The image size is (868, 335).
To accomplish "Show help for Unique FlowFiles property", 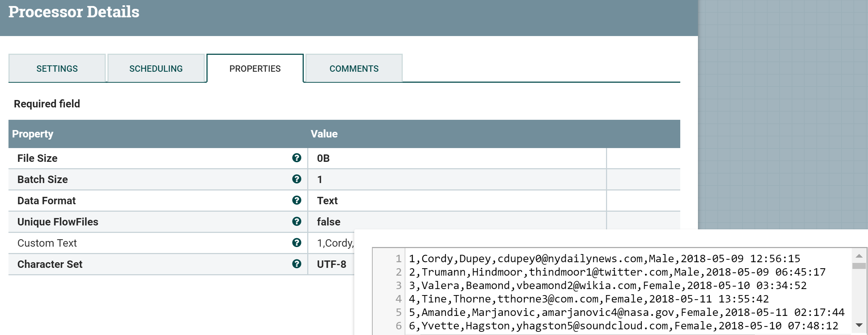I will [x=296, y=222].
